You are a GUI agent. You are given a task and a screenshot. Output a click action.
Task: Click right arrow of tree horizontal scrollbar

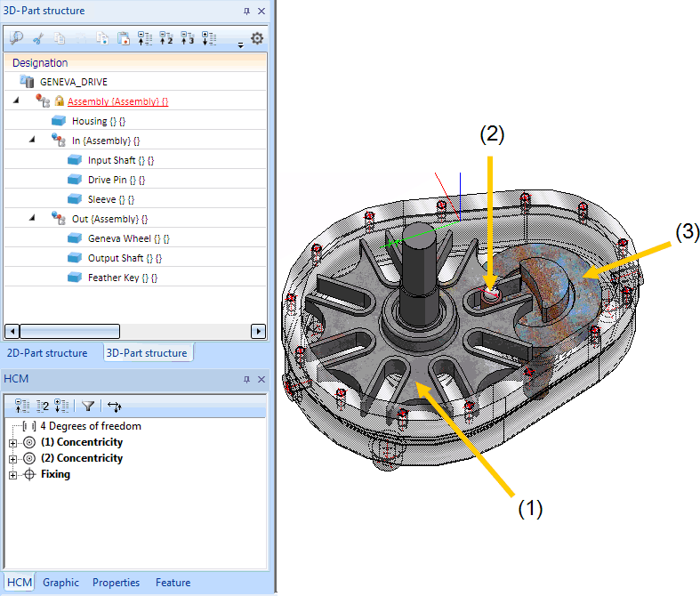click(x=259, y=331)
